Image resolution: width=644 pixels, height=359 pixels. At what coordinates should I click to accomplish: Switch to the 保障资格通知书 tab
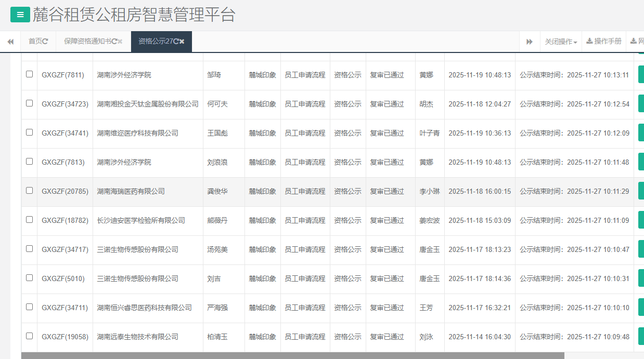(89, 41)
